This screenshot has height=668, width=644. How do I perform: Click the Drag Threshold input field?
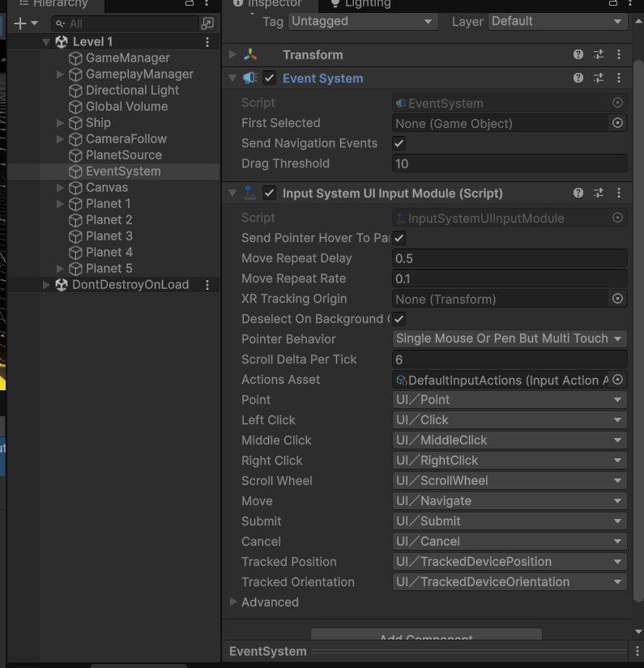[x=510, y=164]
